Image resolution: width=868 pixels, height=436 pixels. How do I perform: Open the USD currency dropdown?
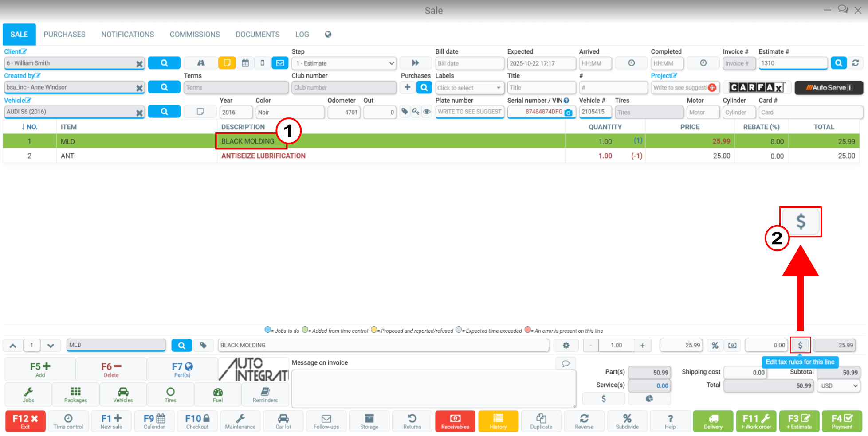coord(839,385)
